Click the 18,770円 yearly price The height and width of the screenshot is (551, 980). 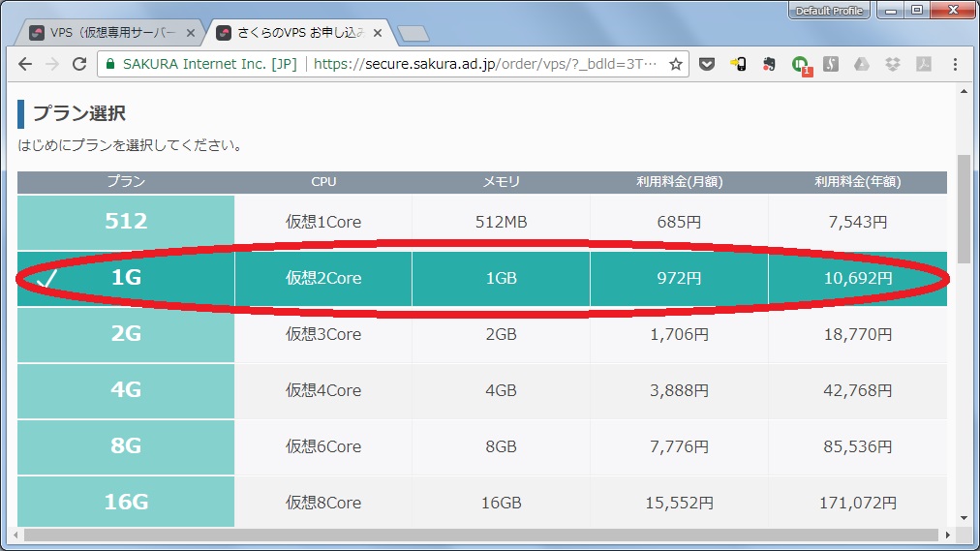coord(858,334)
